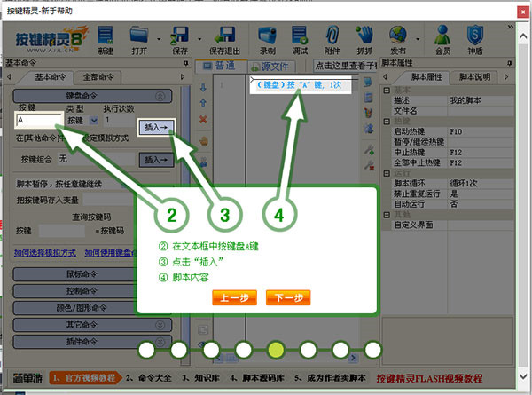Open the dropdown arrow next to 打开
This screenshot has height=395, width=532.
click(159, 39)
